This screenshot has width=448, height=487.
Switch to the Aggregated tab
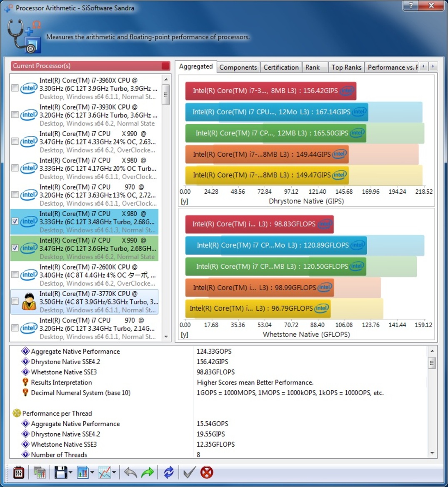click(x=196, y=67)
